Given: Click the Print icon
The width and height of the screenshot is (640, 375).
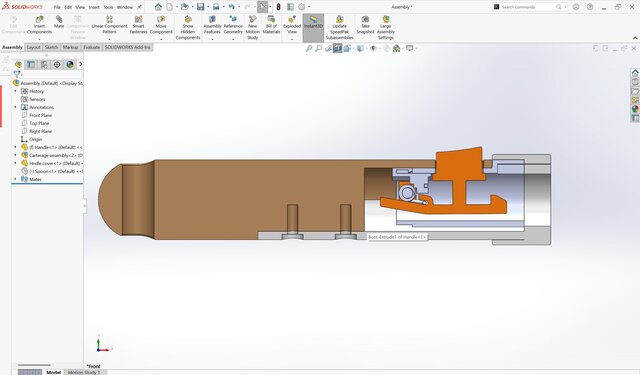Looking at the screenshot, I should (x=216, y=7).
